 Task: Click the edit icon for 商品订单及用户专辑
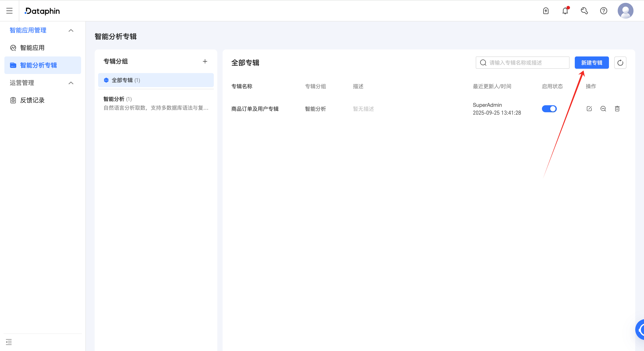(x=589, y=109)
